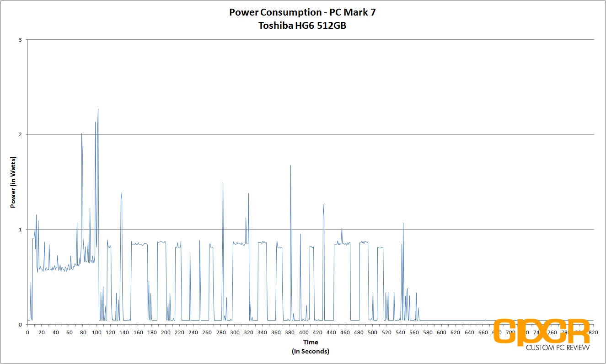This screenshot has height=364, width=606.
Task: Pick the '220' time axis tick label
Action: (180, 332)
